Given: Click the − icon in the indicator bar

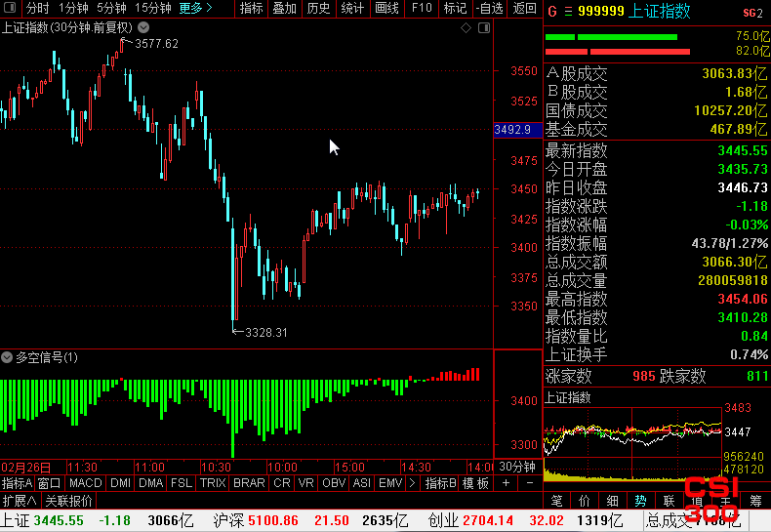Looking at the screenshot, I should coord(530,483).
